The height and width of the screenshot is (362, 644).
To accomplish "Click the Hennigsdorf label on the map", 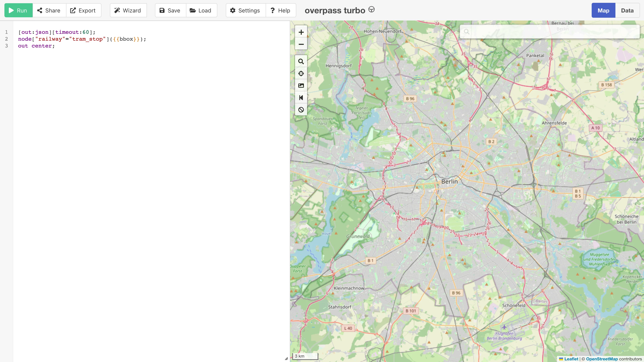I will coord(339,66).
